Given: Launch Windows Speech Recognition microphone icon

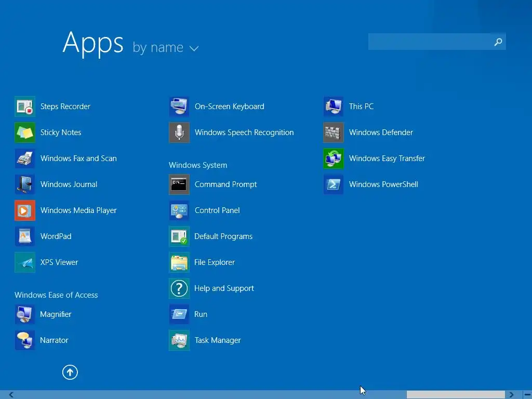Looking at the screenshot, I should click(179, 132).
